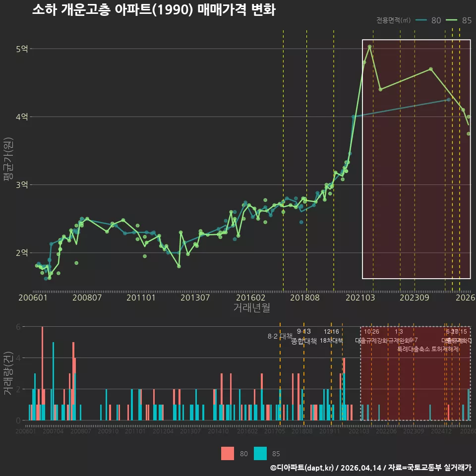The image size is (476, 476).
Task: Click the '거래년월' x-axis title
Action: 252,307
